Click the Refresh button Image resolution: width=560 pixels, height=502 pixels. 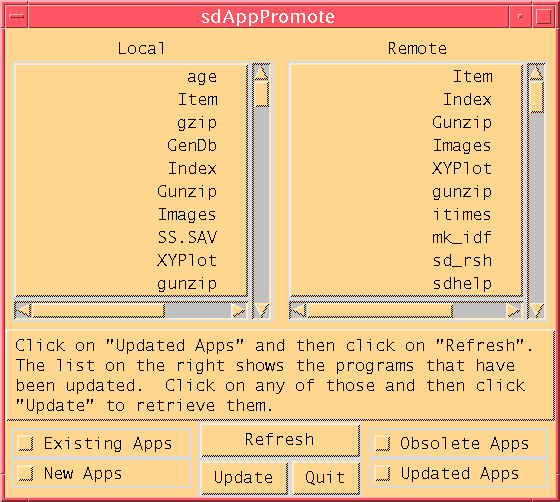click(x=280, y=440)
